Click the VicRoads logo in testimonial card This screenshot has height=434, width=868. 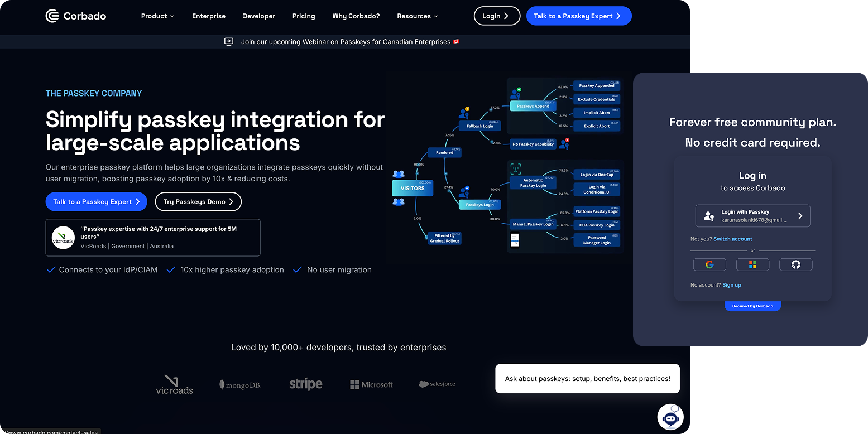point(63,238)
